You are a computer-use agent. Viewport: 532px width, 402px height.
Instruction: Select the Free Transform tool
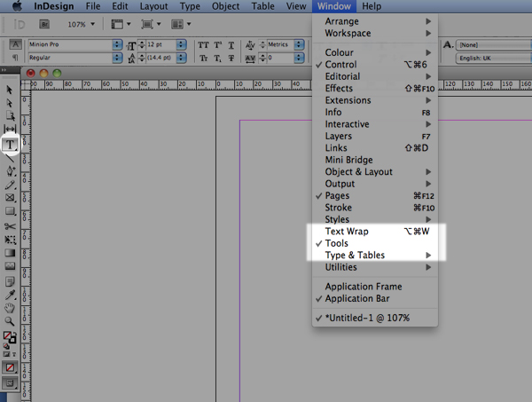click(x=10, y=240)
